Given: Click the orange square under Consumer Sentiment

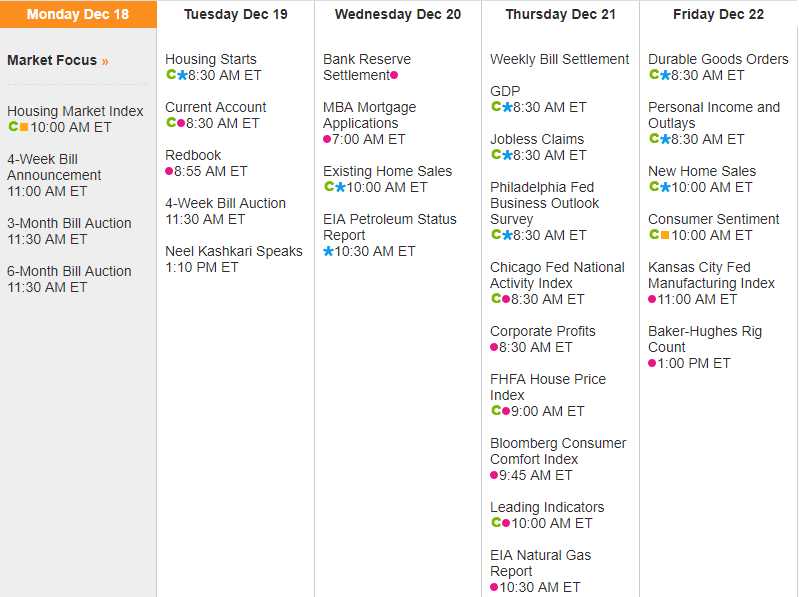Looking at the screenshot, I should (x=665, y=235).
